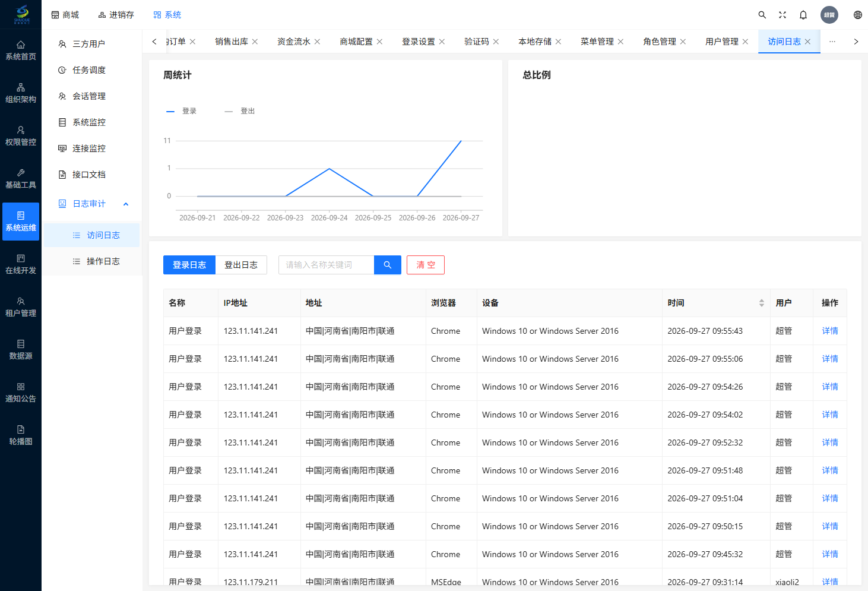Open 详情 for 09:50:15 login
Image resolution: width=868 pixels, height=591 pixels.
[830, 526]
